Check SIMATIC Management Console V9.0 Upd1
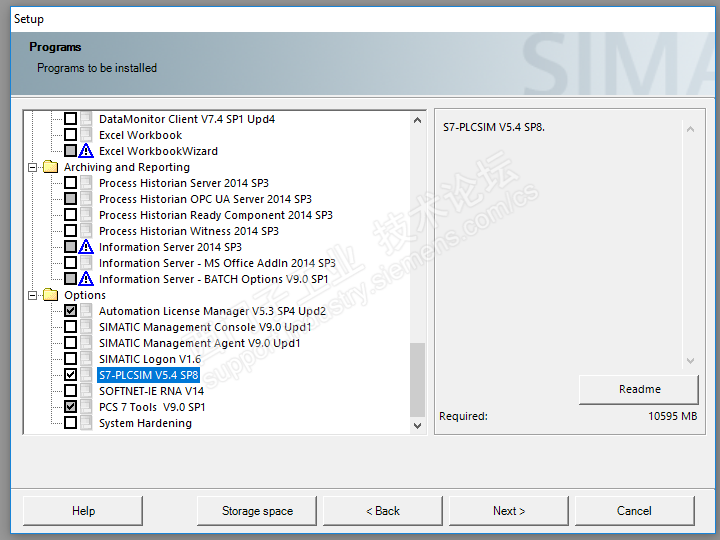The height and width of the screenshot is (540, 720). click(70, 327)
